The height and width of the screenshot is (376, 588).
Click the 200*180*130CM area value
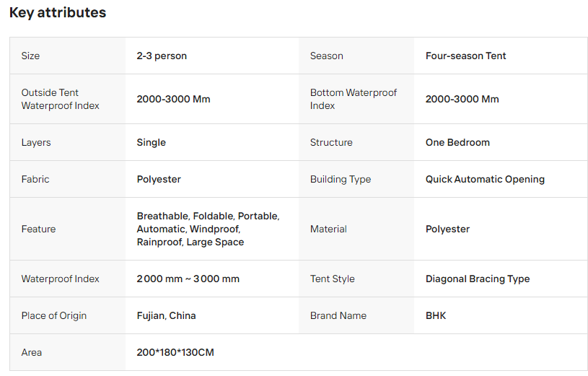pos(175,352)
